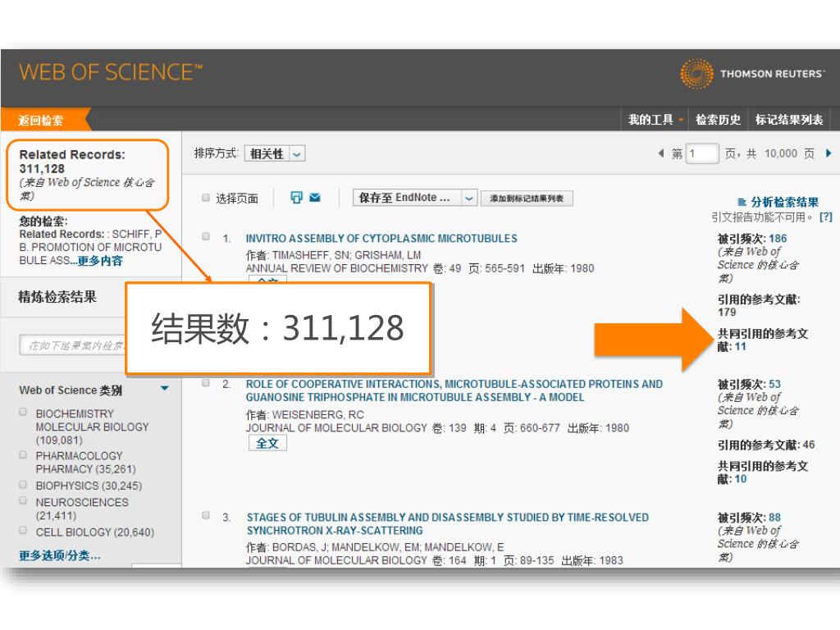Image resolution: width=840 pixels, height=630 pixels.
Task: Click the 引用的参考文献: 46 text
Action: coord(766,445)
